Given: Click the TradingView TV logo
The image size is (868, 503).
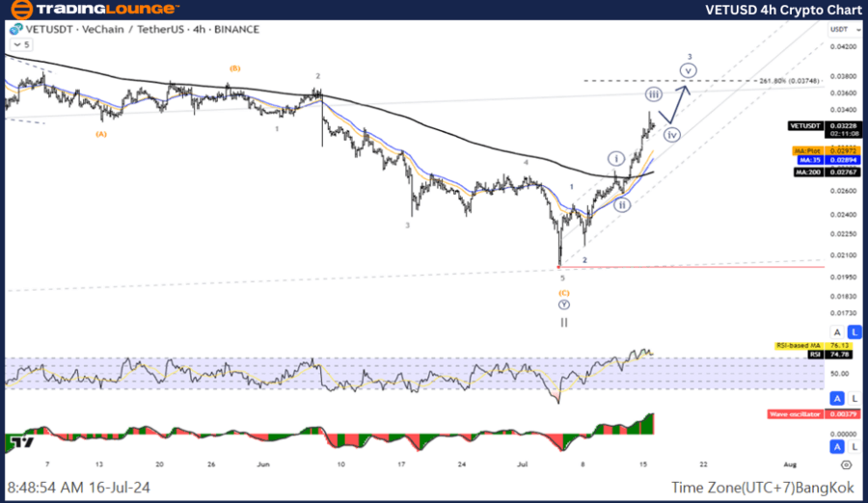Looking at the screenshot, I should coord(23,442).
